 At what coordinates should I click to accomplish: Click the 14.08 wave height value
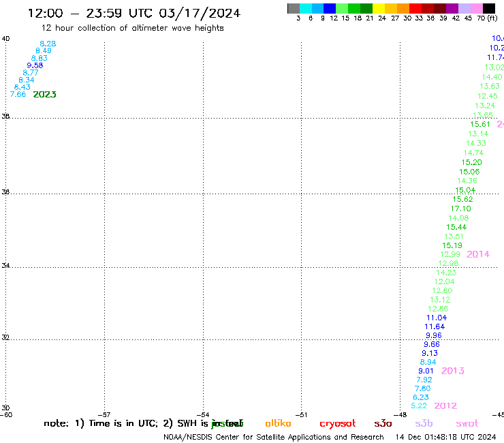click(x=458, y=218)
